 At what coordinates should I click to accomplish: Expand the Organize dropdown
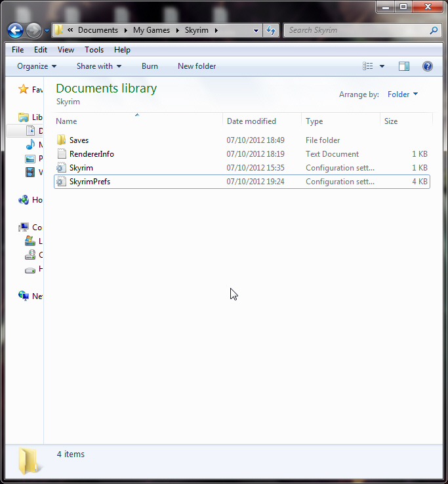(37, 66)
